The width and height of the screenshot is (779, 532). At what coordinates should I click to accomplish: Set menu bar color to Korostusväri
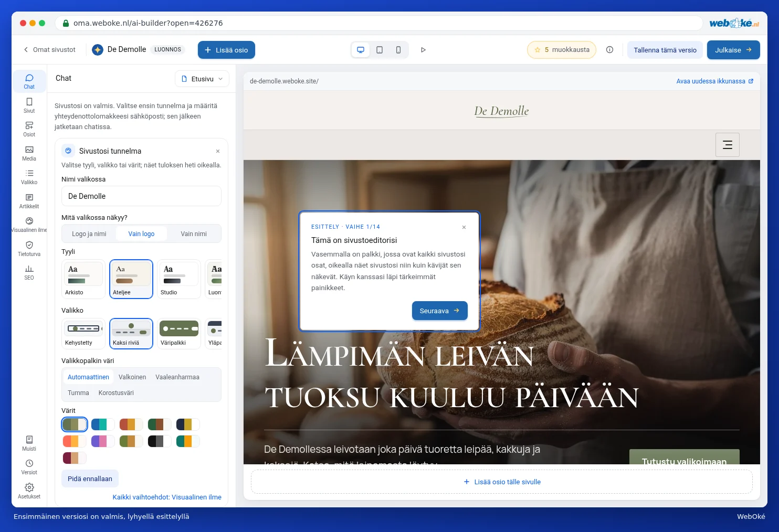tap(116, 393)
